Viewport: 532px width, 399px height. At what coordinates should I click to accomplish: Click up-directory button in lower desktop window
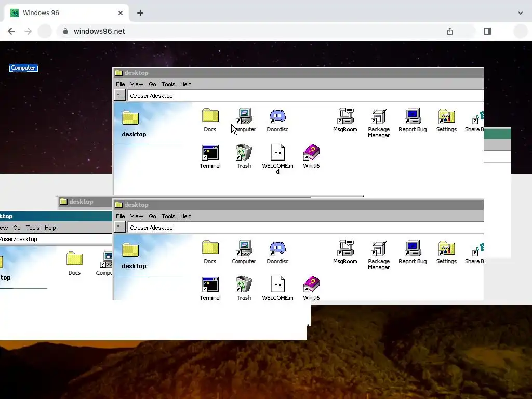(x=120, y=228)
